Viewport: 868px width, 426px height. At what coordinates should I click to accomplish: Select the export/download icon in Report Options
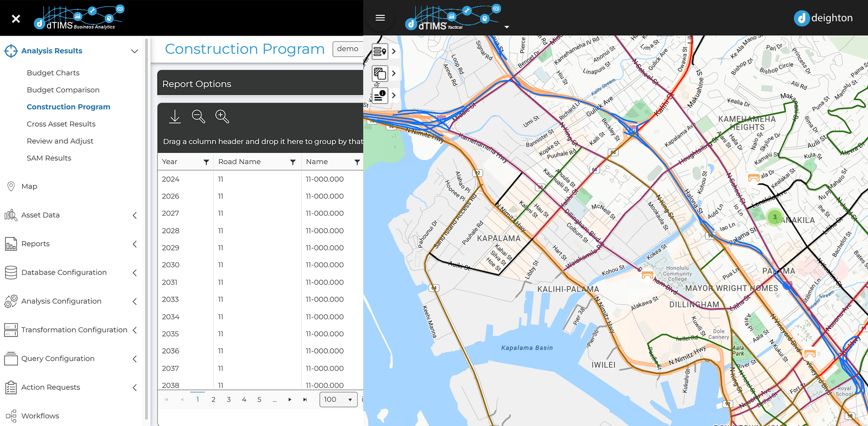[175, 117]
